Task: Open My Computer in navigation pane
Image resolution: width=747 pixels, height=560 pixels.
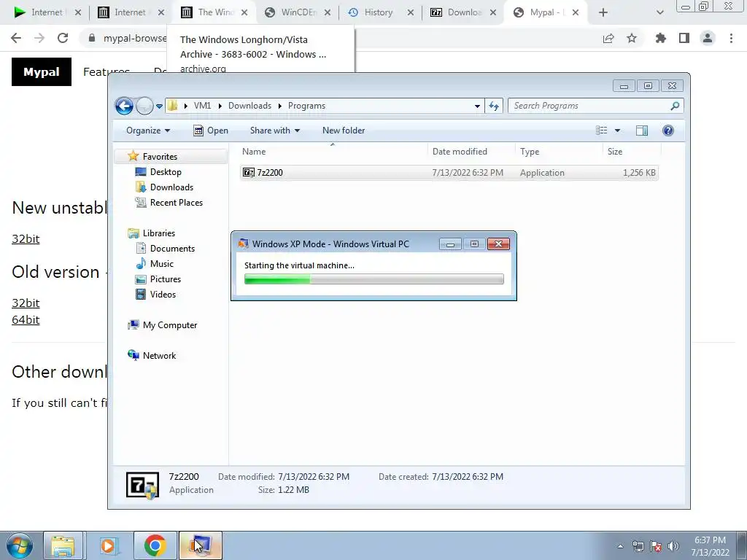Action: point(169,325)
